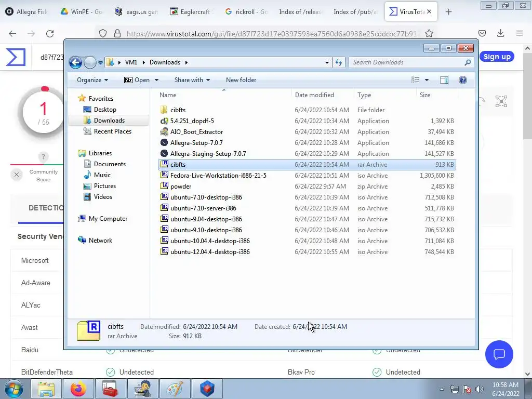Open the Share with menu
The height and width of the screenshot is (399, 532).
[192, 80]
